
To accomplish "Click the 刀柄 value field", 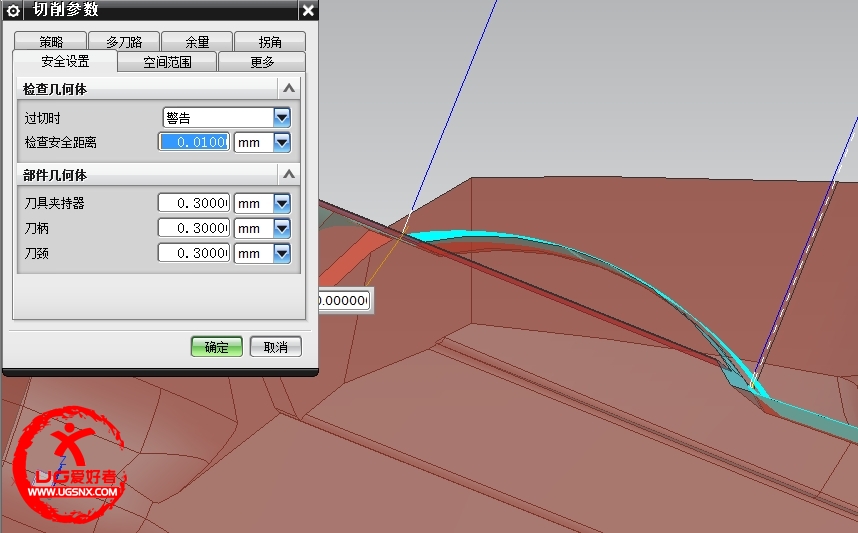I will tap(194, 228).
